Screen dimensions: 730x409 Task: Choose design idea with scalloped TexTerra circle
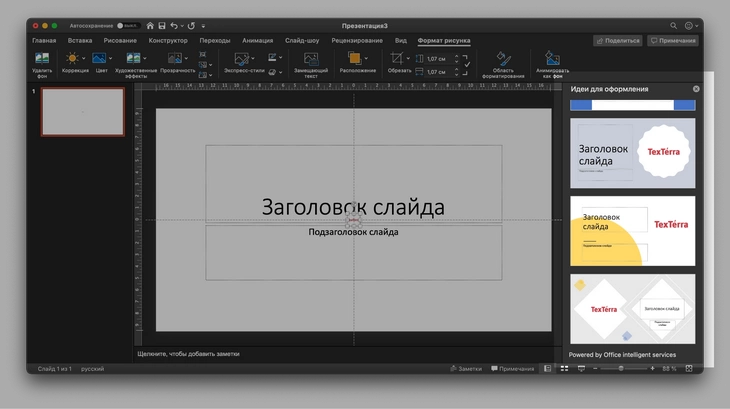pyautogui.click(x=633, y=153)
